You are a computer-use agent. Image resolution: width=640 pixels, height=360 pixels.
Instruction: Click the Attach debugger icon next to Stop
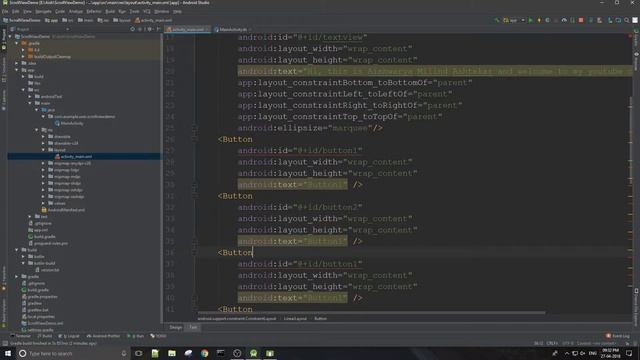coord(572,20)
